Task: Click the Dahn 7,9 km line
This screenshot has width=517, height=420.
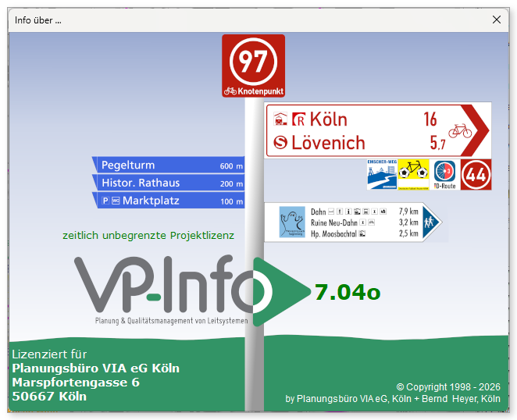Action: coord(365,212)
